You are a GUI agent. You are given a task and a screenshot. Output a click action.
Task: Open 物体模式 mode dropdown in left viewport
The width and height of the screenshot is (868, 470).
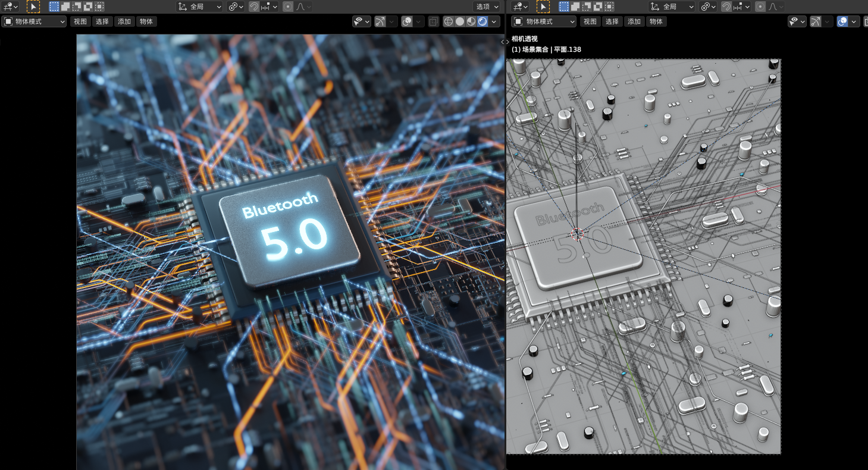[x=35, y=21]
